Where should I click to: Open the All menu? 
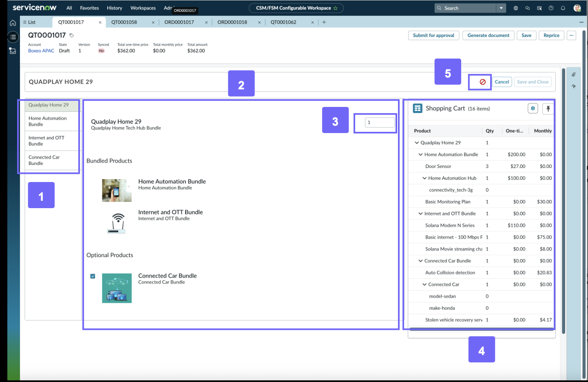(69, 8)
